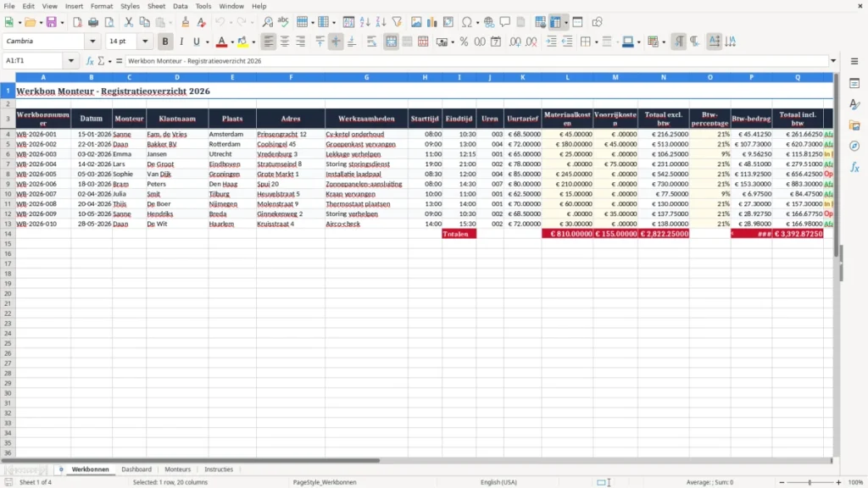
Task: Click the Font Color red A swatch
Action: pyautogui.click(x=221, y=42)
